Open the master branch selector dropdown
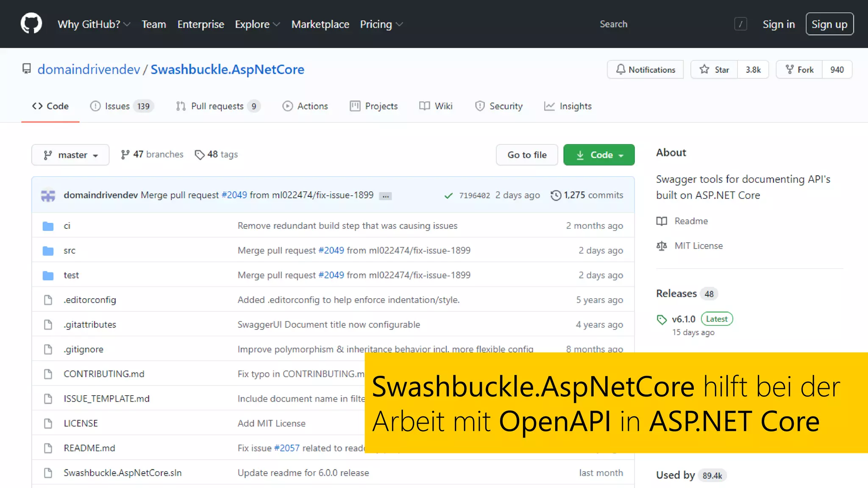 tap(70, 155)
